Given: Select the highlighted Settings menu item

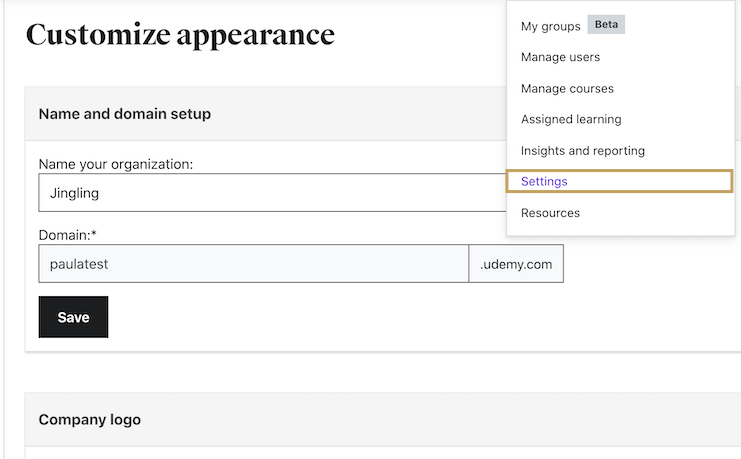Looking at the screenshot, I should 544,181.
